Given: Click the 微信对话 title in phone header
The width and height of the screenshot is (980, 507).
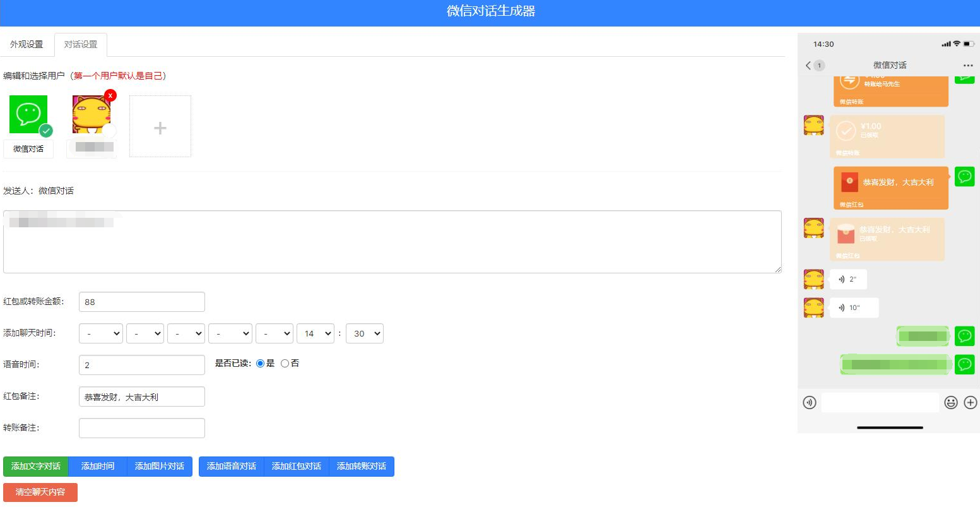Looking at the screenshot, I should tap(890, 66).
